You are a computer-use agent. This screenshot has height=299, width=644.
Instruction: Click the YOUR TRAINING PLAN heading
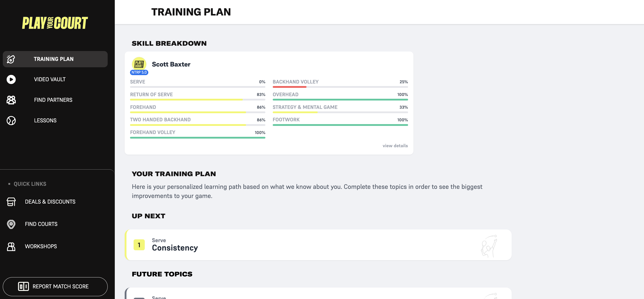tap(174, 174)
